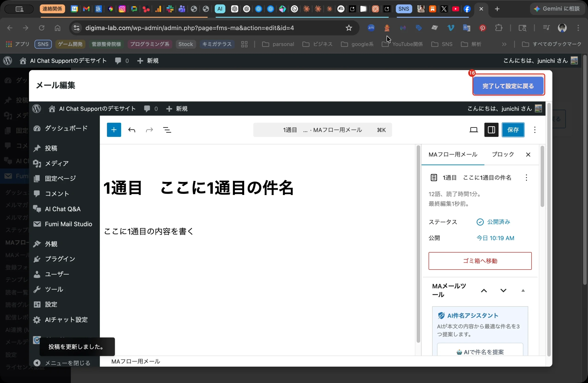
Task: Click こんにちは、junichi さん in outer admin bar
Action: click(540, 61)
